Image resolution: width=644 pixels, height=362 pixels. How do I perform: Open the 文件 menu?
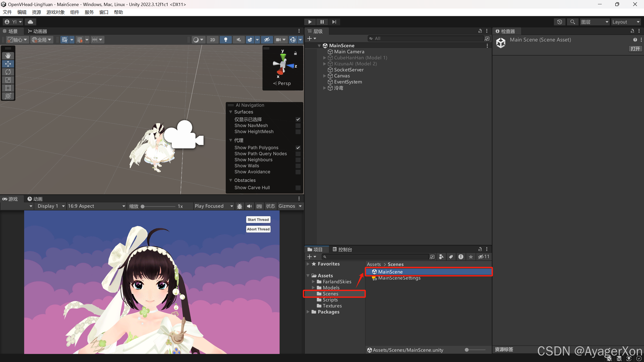pos(7,12)
